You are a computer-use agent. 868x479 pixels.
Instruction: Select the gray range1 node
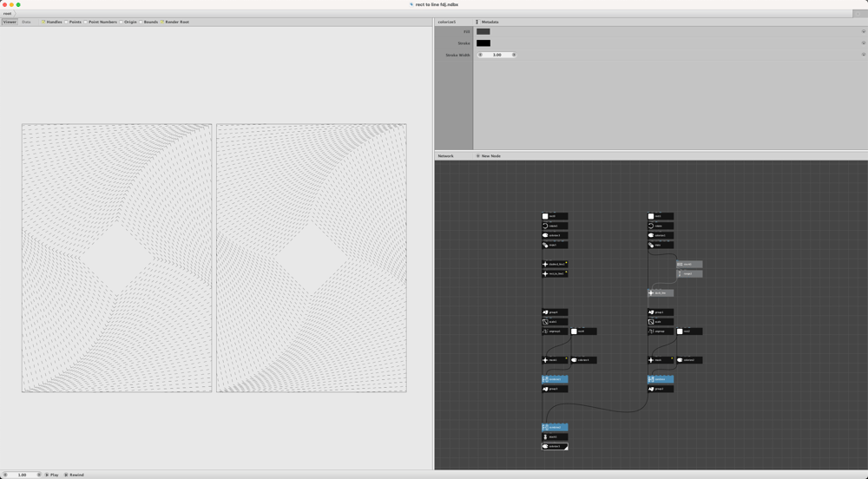point(689,274)
